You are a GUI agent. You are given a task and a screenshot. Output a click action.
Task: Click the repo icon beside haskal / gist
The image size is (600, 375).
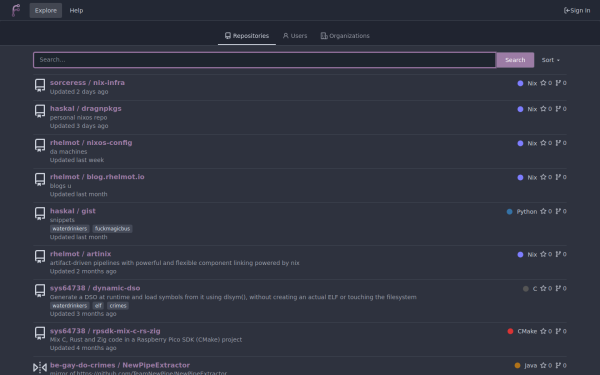pos(40,213)
